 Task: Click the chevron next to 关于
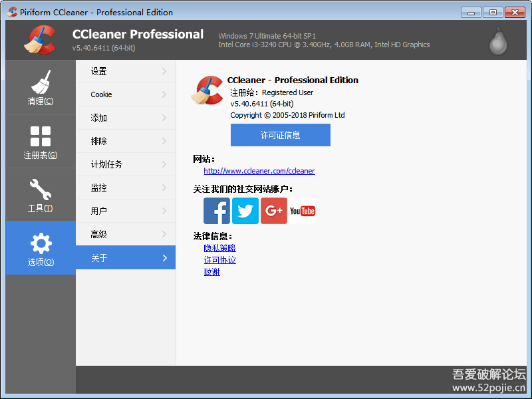164,258
